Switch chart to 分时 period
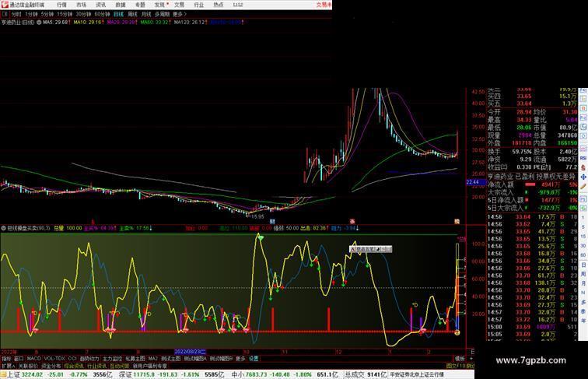The image size is (588, 379). [16, 14]
